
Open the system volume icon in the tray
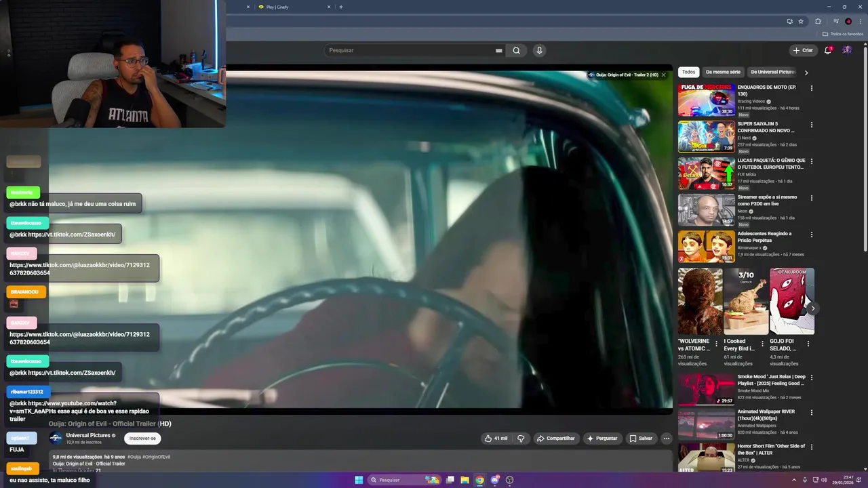[824, 480]
